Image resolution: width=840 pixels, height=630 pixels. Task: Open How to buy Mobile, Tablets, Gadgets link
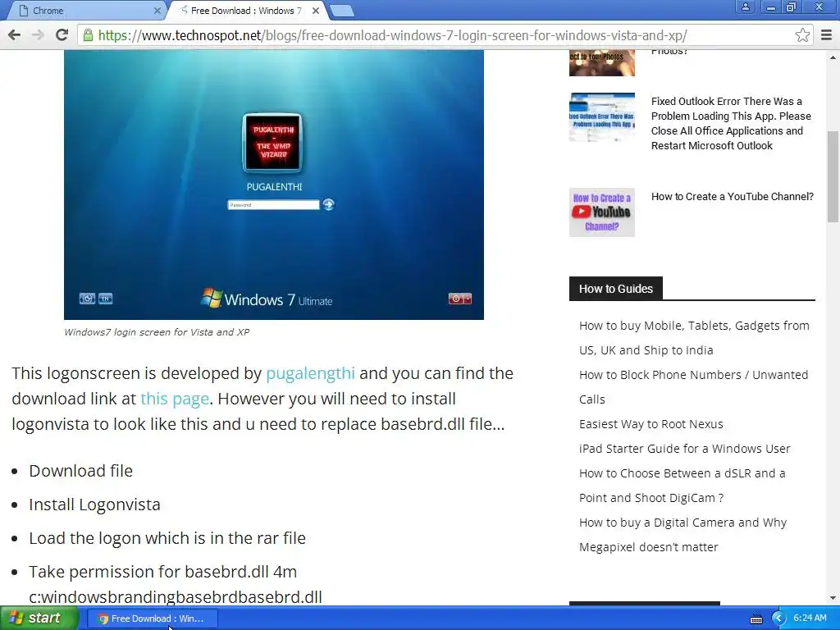click(x=694, y=337)
